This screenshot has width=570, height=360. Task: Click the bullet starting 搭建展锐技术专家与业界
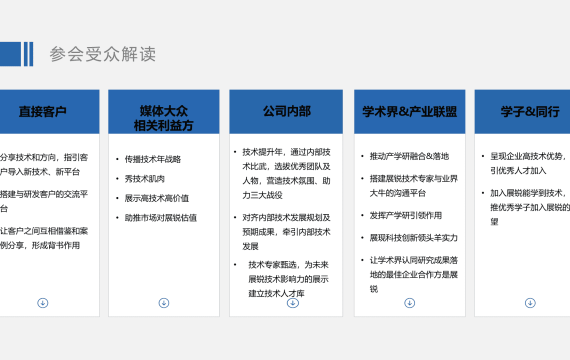pos(414,186)
